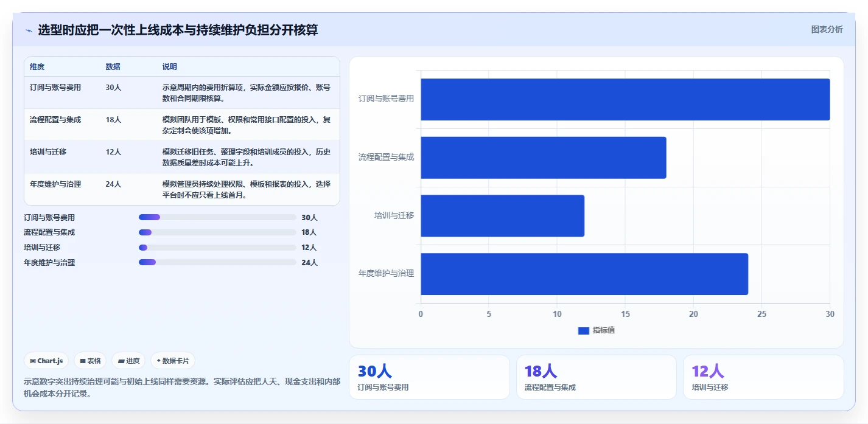Click the 30人 value beside progress bar
This screenshot has width=868, height=424.
pyautogui.click(x=309, y=217)
